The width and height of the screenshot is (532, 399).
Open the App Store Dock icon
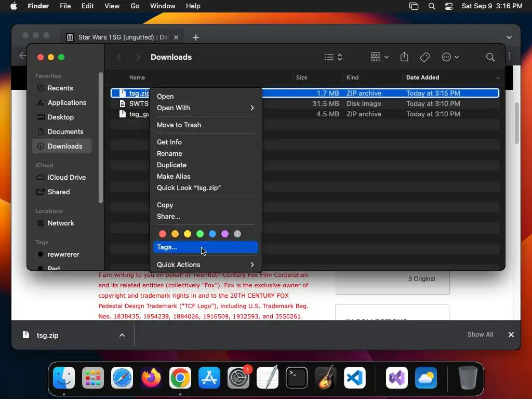click(x=209, y=378)
